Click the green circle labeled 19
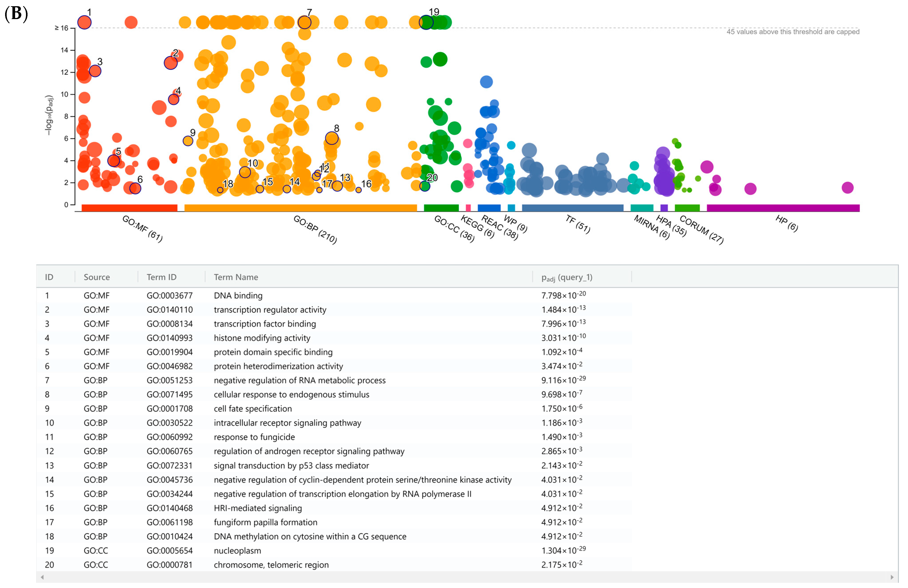Screen dimensions: 908x588 426,22
